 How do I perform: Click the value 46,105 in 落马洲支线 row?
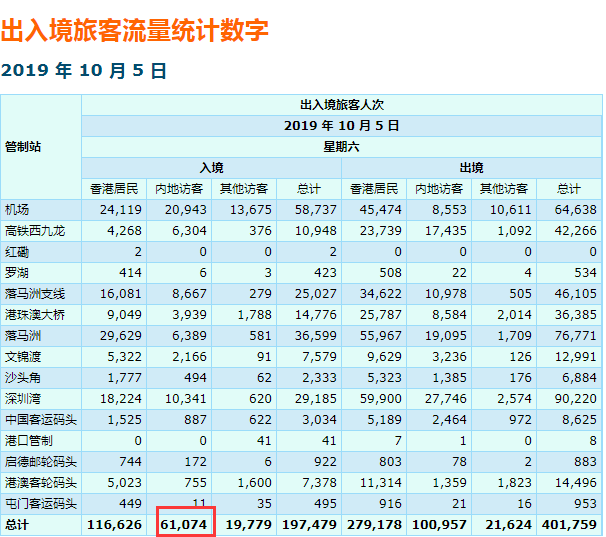[x=575, y=294]
